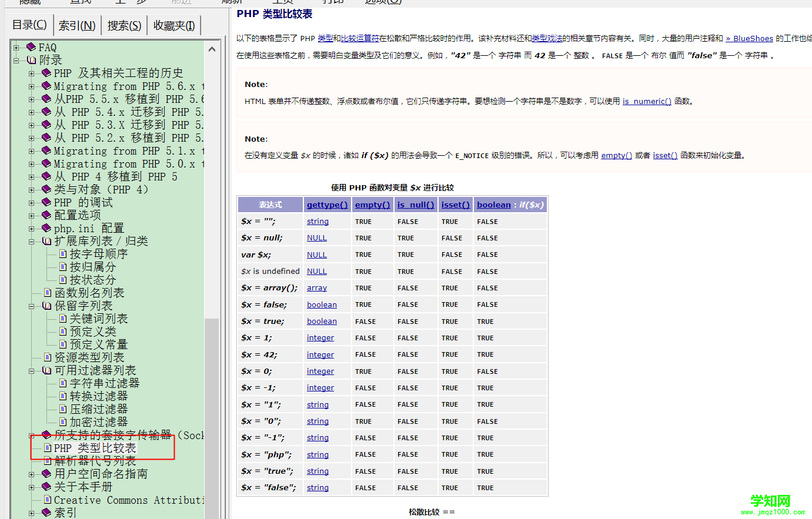This screenshot has width=812, height=519.
Task: Select 从 PHP 4 移植到 PHP 5 item
Action: click(116, 177)
